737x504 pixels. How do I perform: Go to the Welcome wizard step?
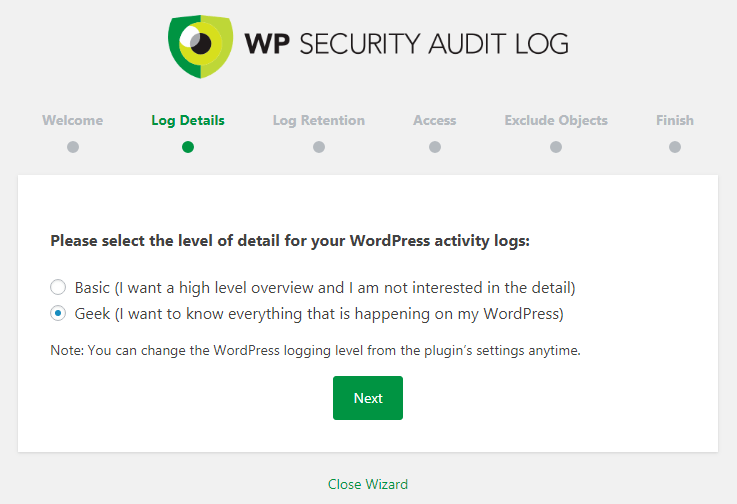tap(73, 121)
